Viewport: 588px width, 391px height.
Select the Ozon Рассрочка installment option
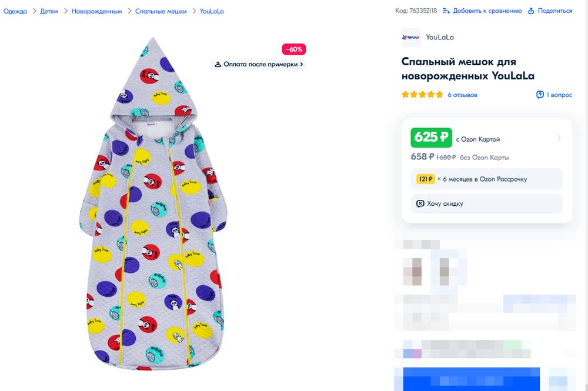[486, 179]
